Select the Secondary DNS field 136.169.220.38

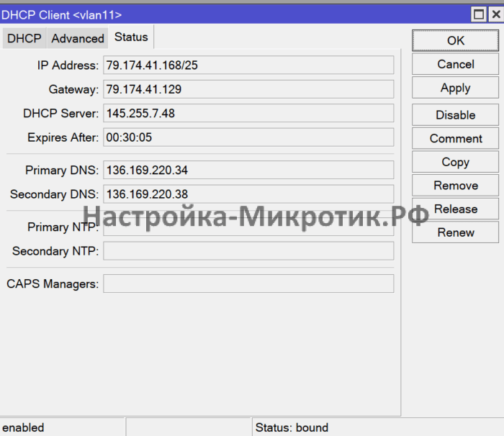[248, 194]
